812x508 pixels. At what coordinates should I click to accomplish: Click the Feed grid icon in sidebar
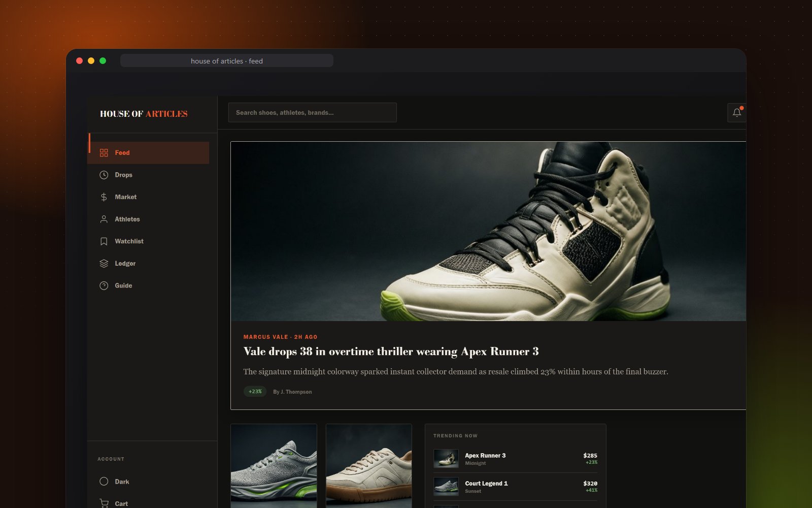click(x=104, y=153)
